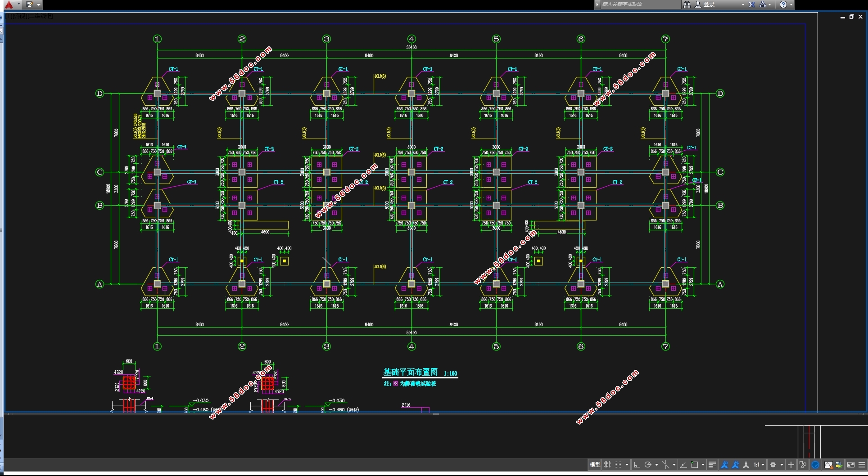868x476 pixels.
Task: Toggle clean screen full-screen icon
Action: [851, 465]
